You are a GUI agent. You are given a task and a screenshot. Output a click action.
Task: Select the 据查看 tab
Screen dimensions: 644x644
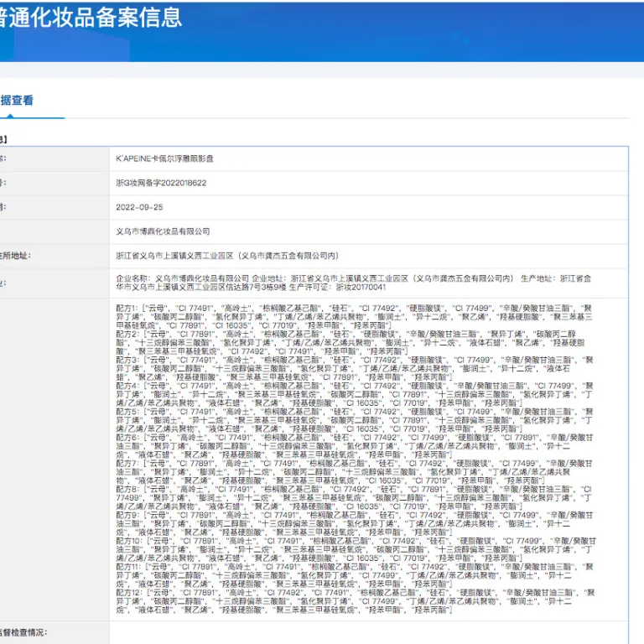(17, 101)
